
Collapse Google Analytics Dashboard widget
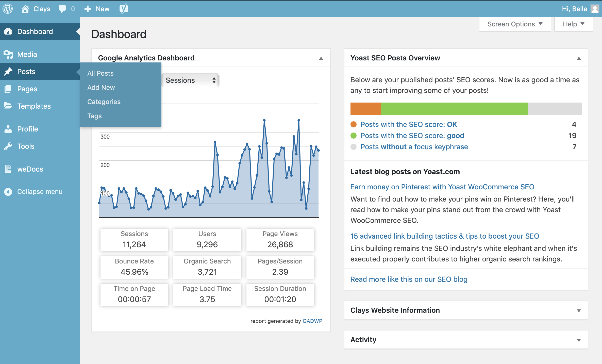(x=321, y=58)
